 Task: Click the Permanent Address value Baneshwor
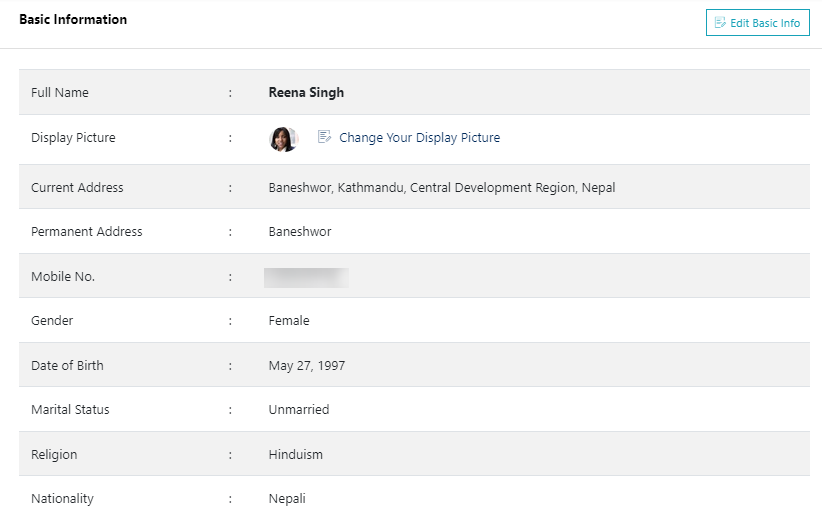(x=299, y=232)
